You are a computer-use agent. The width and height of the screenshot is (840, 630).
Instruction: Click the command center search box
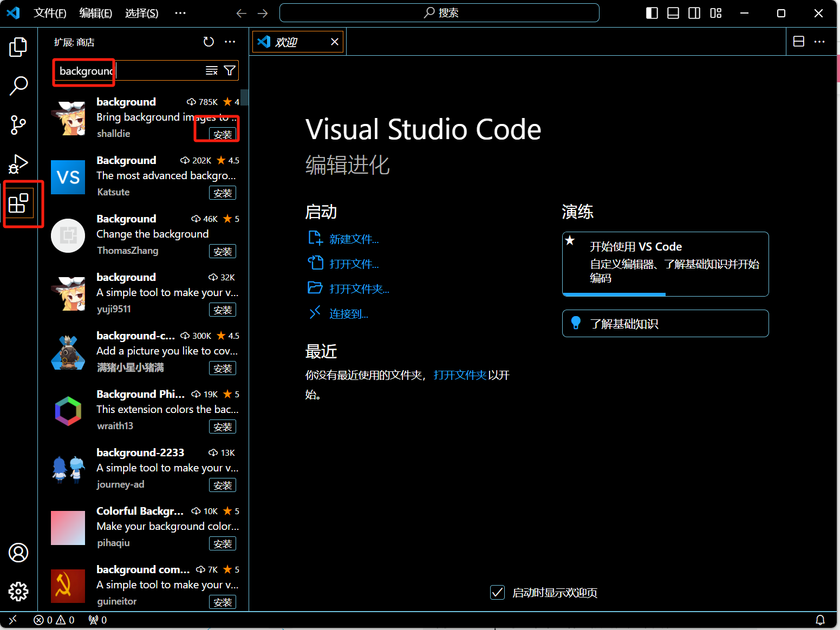439,12
